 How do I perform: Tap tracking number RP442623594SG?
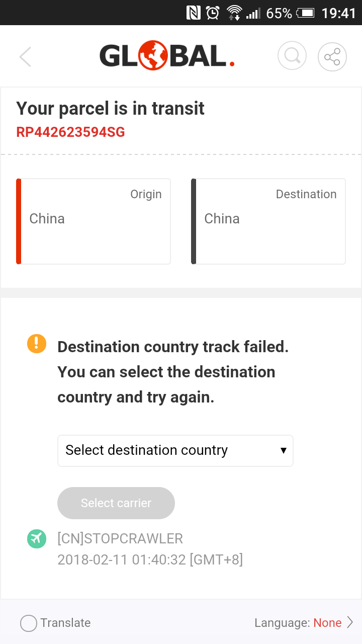pyautogui.click(x=70, y=132)
